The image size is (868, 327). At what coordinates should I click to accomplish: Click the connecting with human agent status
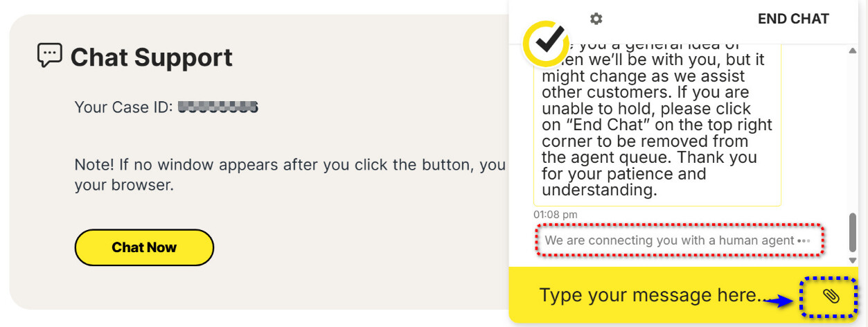[x=669, y=241]
